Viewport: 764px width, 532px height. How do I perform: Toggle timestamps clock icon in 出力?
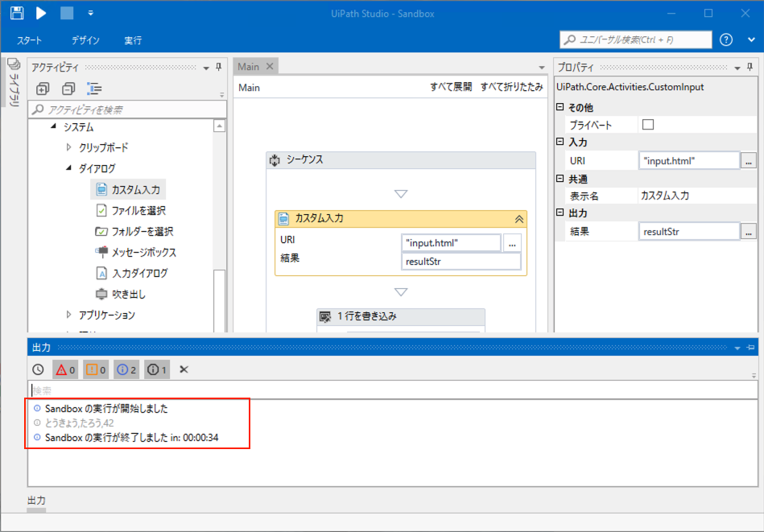(38, 369)
